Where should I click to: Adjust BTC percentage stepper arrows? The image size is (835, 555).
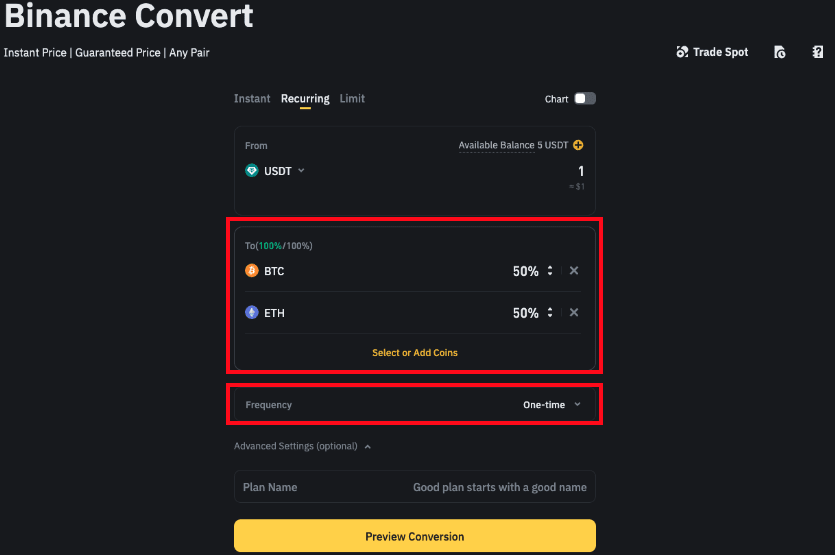550,271
